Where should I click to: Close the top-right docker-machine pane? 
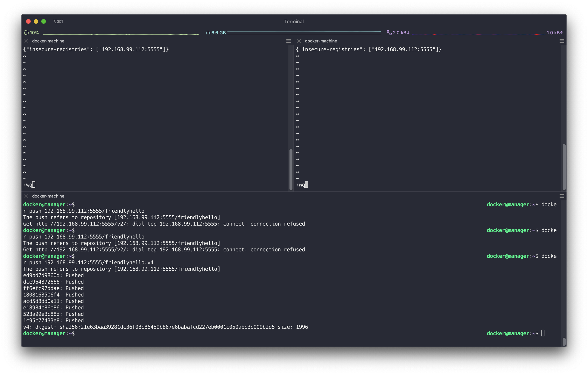pyautogui.click(x=299, y=41)
